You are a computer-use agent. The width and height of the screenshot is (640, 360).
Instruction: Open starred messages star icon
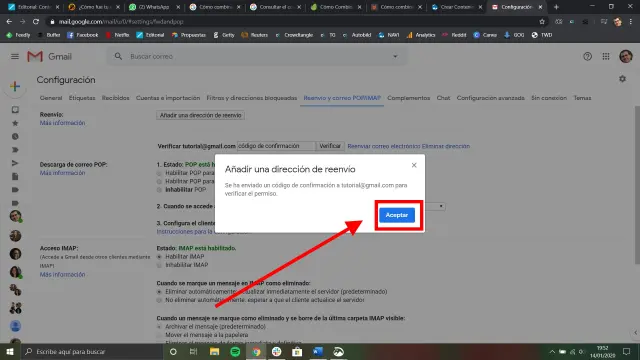[15, 123]
